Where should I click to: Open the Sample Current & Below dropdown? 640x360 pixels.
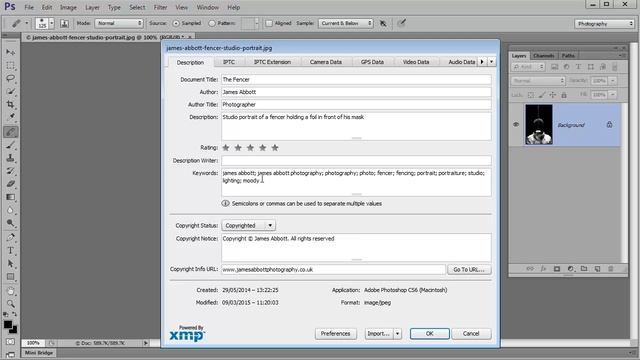(346, 23)
